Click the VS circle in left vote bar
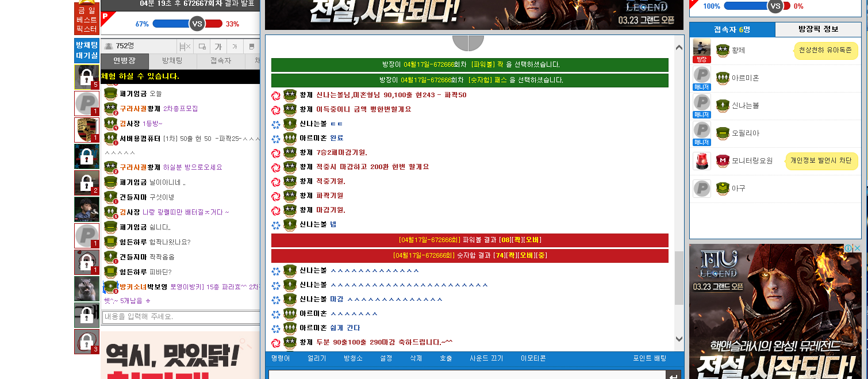The width and height of the screenshot is (868, 379). coord(197,24)
